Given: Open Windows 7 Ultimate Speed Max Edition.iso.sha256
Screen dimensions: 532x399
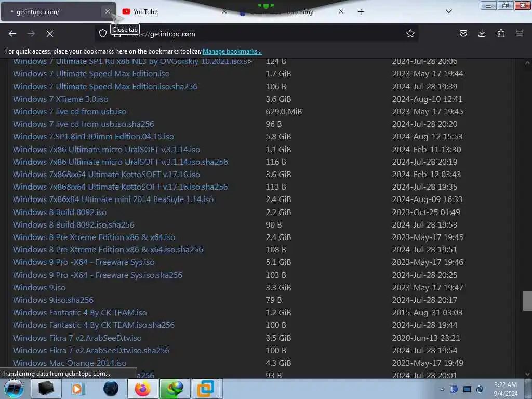Looking at the screenshot, I should pos(105,87).
